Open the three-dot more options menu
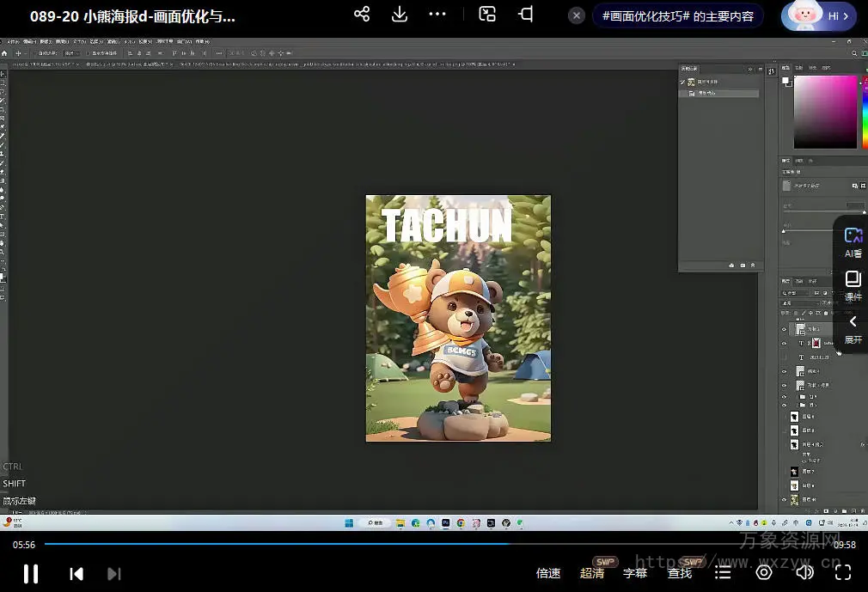 (x=437, y=15)
